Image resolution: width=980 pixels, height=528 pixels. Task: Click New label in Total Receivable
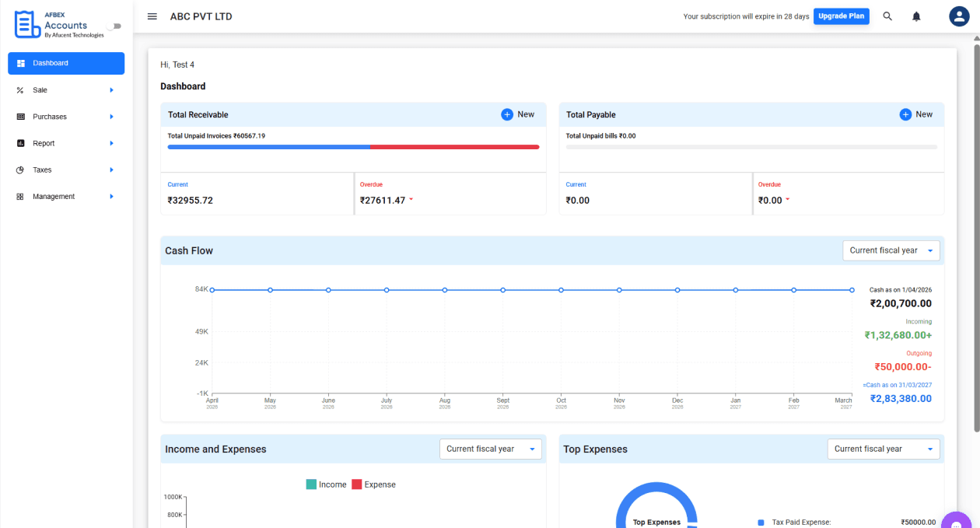pyautogui.click(x=526, y=114)
